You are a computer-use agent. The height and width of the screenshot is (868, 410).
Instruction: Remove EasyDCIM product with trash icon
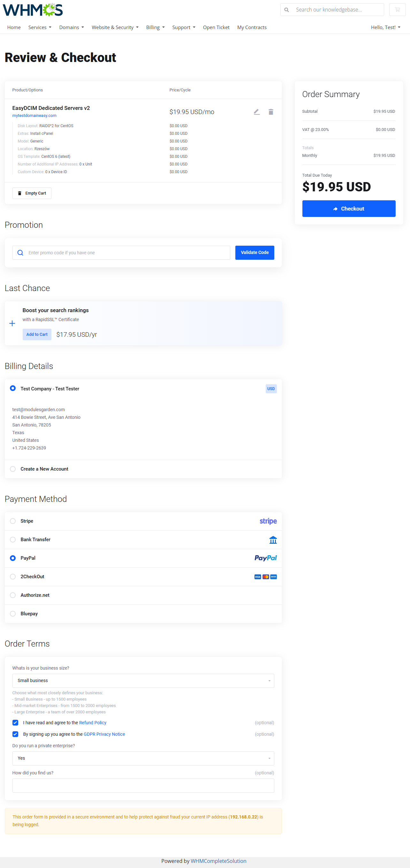click(271, 112)
